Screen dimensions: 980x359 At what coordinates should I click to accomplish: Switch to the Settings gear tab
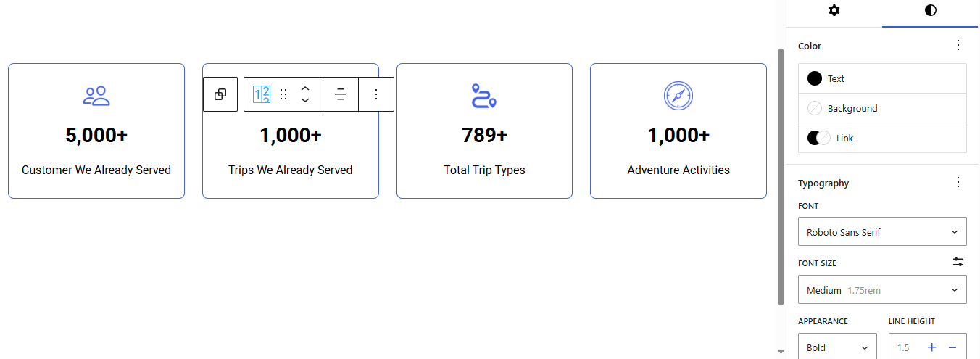click(834, 11)
